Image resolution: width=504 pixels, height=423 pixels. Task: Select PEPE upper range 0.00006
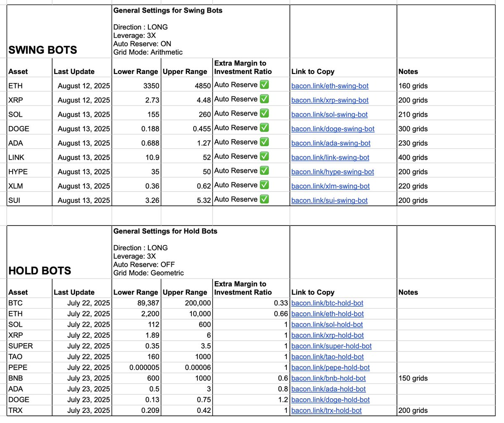(x=186, y=368)
